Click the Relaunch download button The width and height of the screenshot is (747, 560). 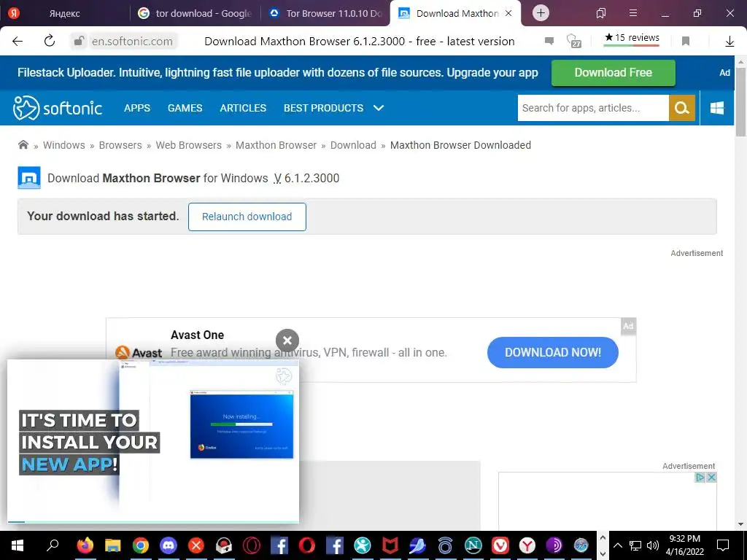coord(247,217)
